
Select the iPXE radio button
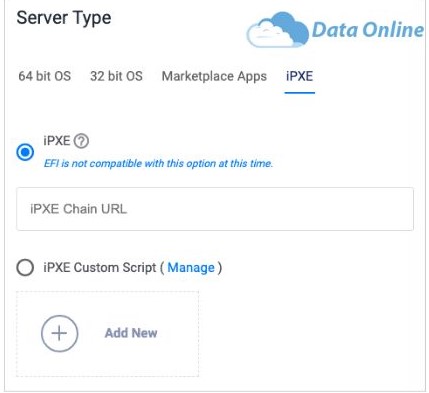click(25, 152)
